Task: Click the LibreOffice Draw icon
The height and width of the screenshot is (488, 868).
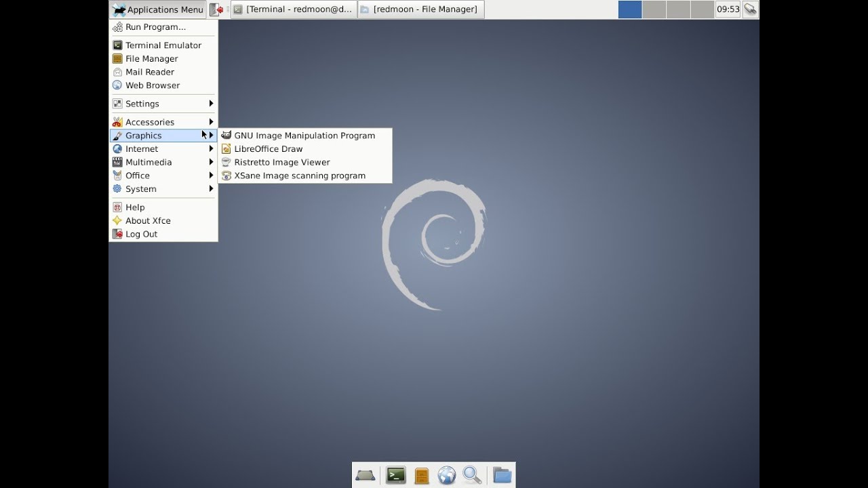Action: point(226,149)
